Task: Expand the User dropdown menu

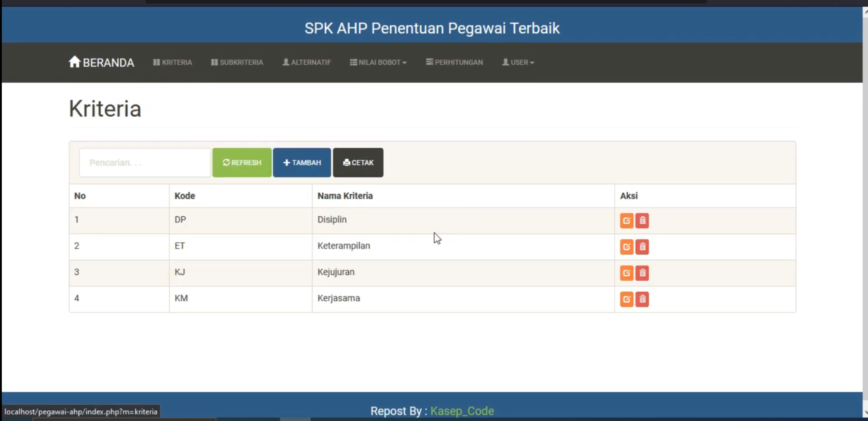Action: (x=518, y=62)
